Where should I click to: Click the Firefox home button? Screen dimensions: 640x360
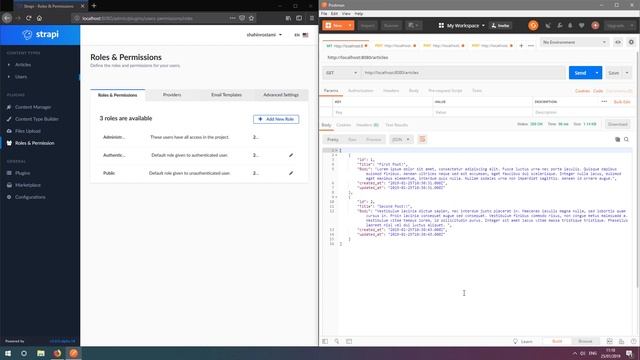pos(39,18)
